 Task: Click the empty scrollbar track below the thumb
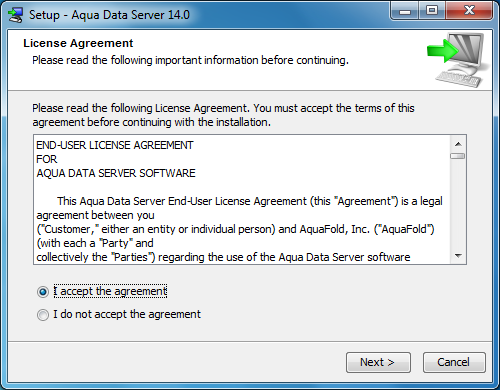(458, 204)
